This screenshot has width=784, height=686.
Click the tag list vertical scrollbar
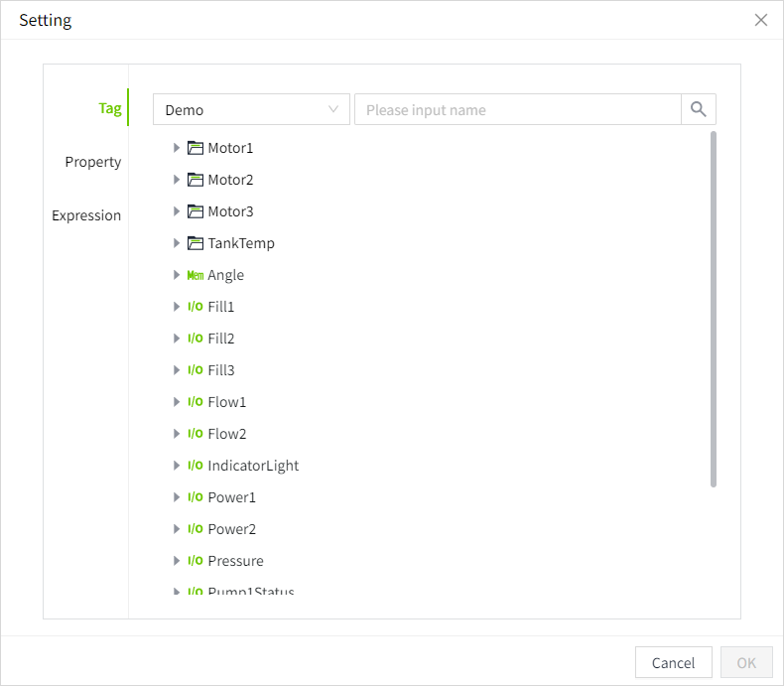(714, 308)
